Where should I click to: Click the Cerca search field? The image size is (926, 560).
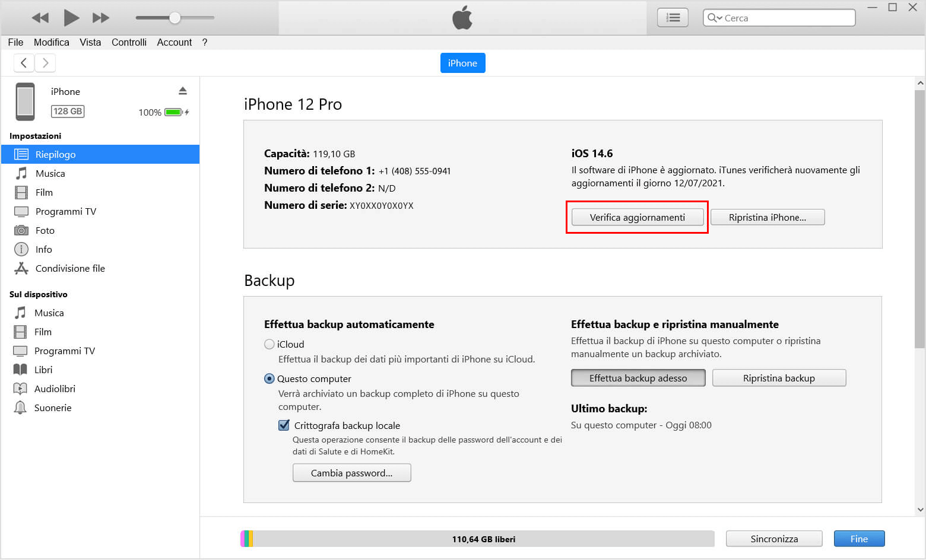pos(779,18)
